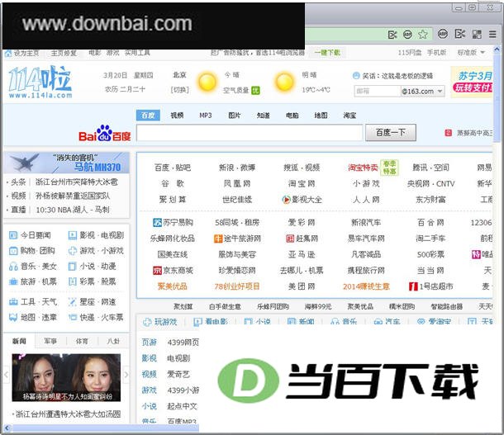Open the 淘宝特卖 red link

click(x=363, y=168)
